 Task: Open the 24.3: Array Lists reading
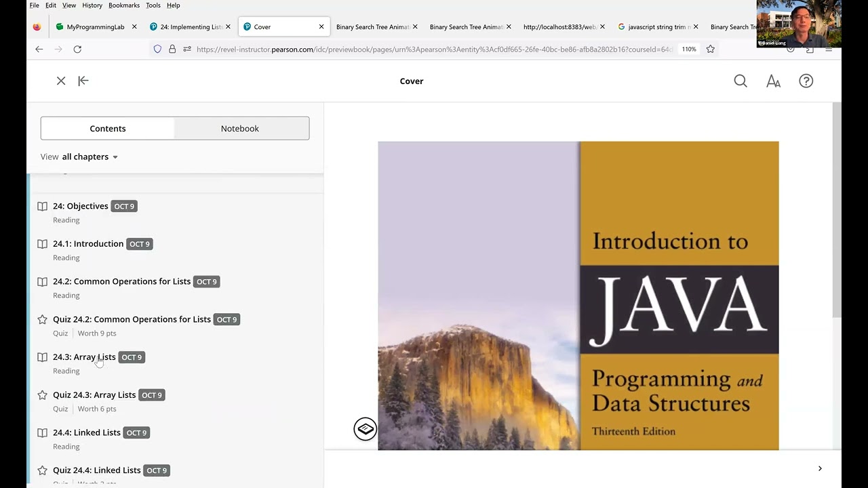84,357
